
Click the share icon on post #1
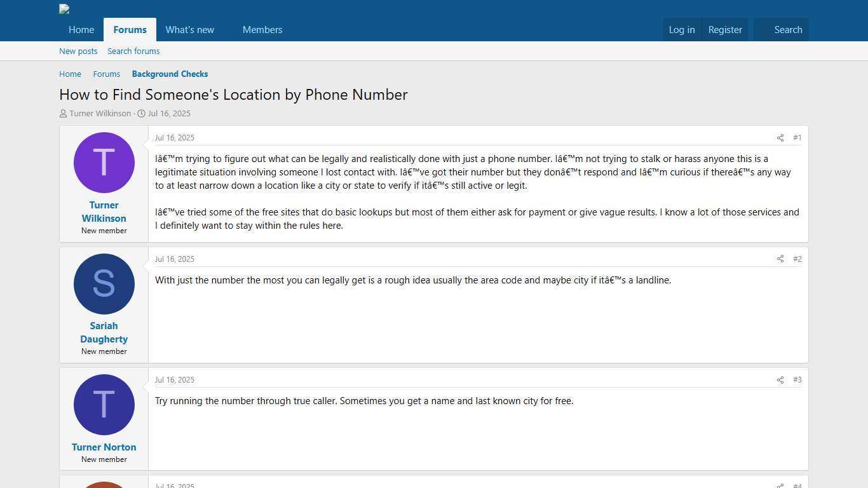coord(780,137)
